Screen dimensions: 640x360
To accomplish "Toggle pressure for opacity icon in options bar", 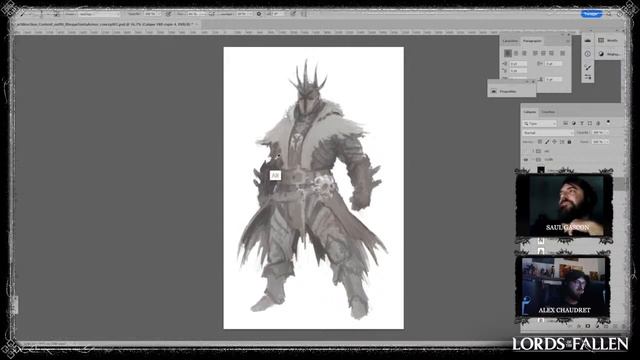I will point(168,14).
